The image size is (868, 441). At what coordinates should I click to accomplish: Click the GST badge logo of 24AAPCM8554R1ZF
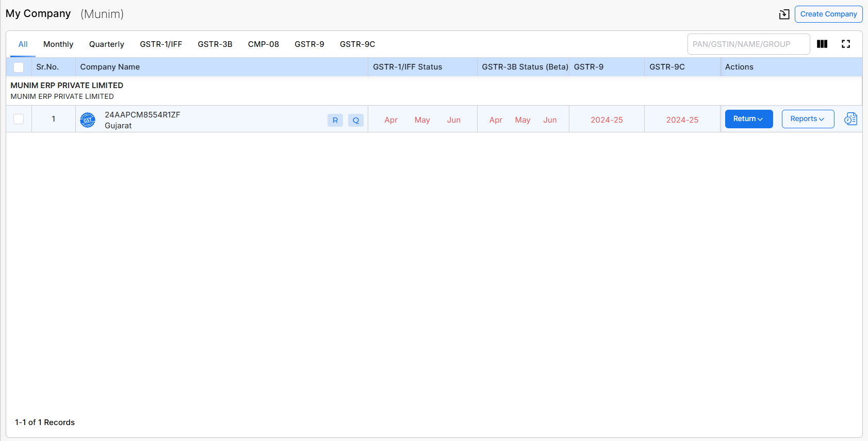(x=88, y=120)
